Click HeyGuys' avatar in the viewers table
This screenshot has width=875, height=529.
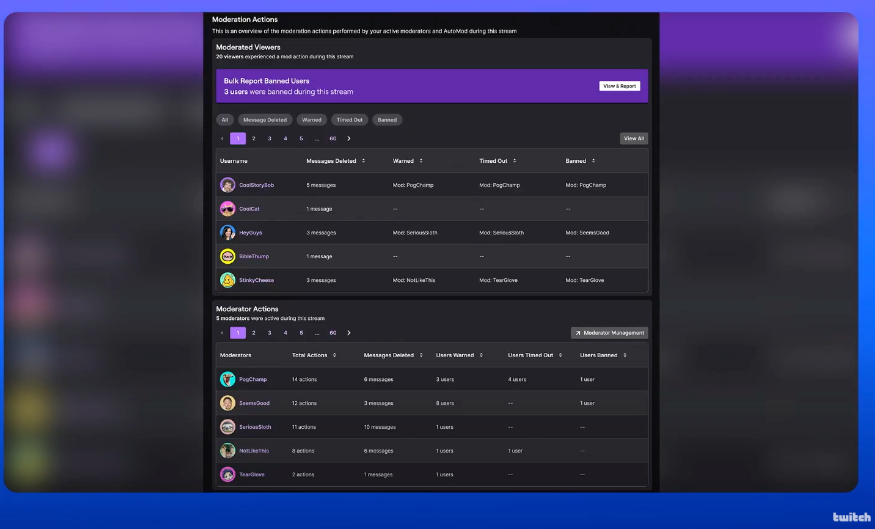pos(227,232)
